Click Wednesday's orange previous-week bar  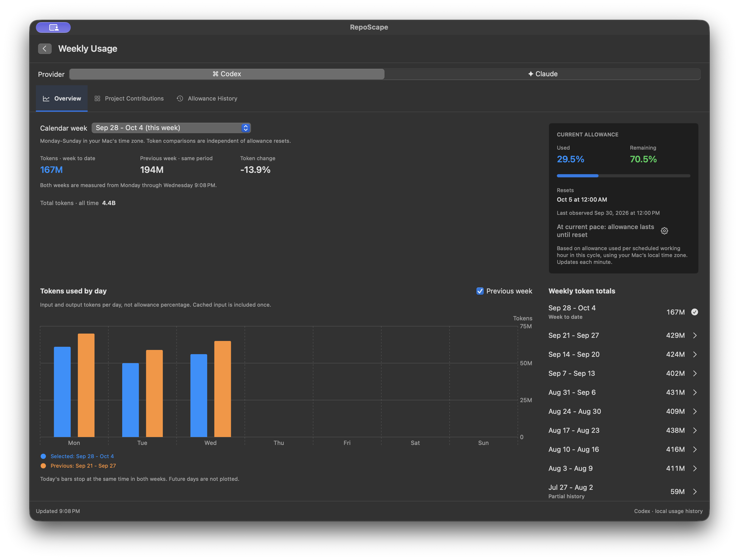(x=222, y=389)
